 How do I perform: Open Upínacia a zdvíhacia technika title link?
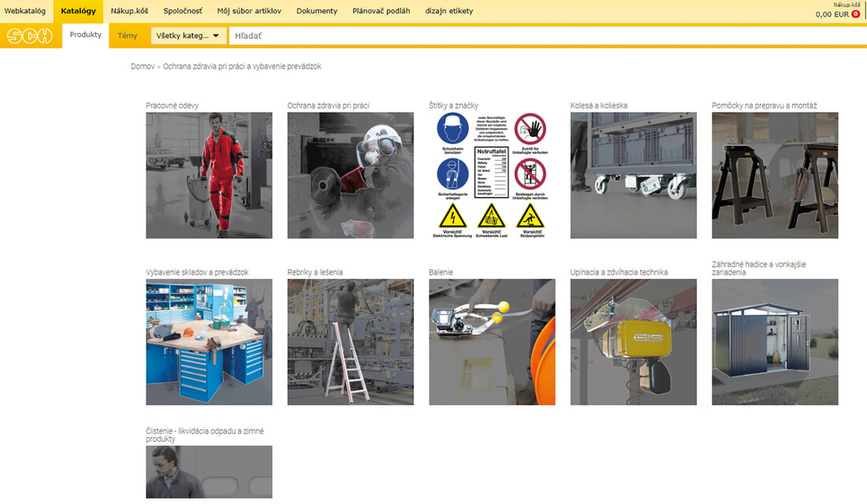tap(620, 272)
